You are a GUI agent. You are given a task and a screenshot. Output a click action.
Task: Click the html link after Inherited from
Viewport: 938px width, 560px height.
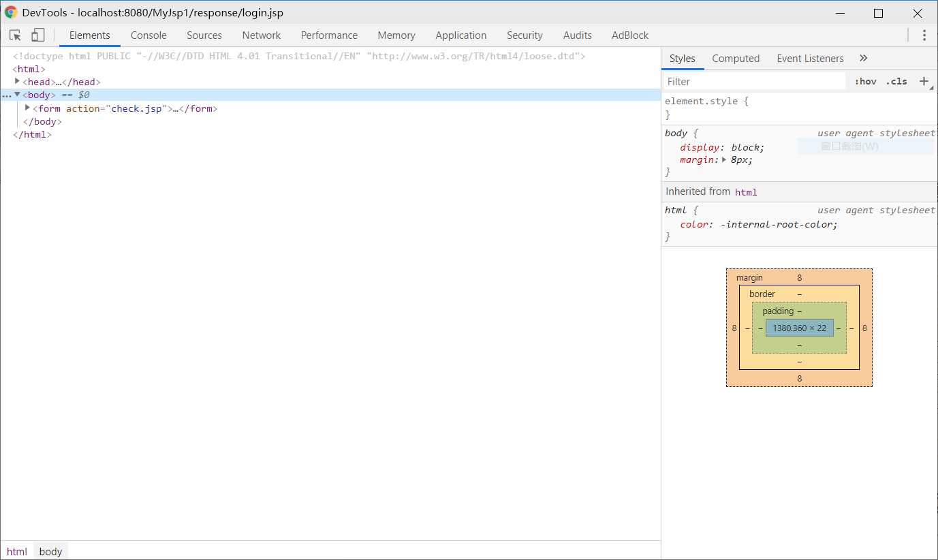click(746, 192)
